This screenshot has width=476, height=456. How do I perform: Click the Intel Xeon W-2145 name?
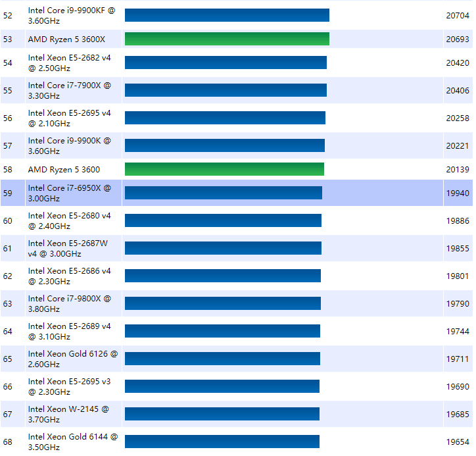(68, 415)
